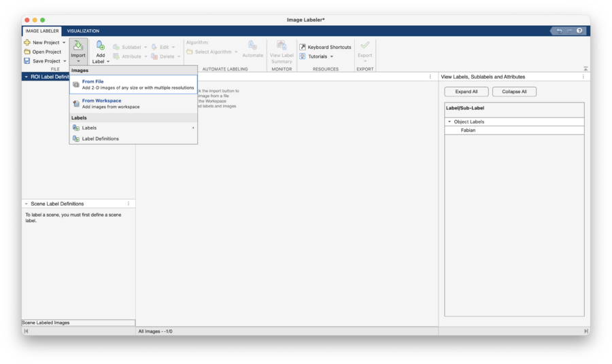Click the Import toolbar icon
Screen dimensions: 612x364
tap(78, 46)
